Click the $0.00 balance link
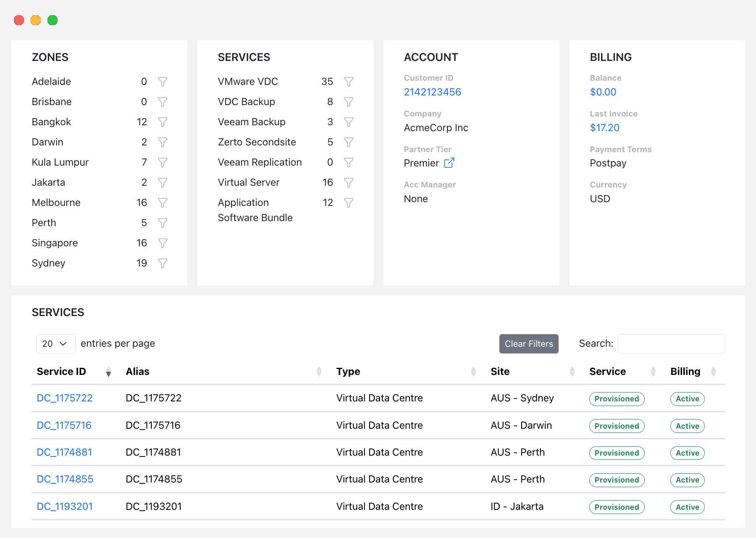This screenshot has width=756, height=538. click(603, 92)
